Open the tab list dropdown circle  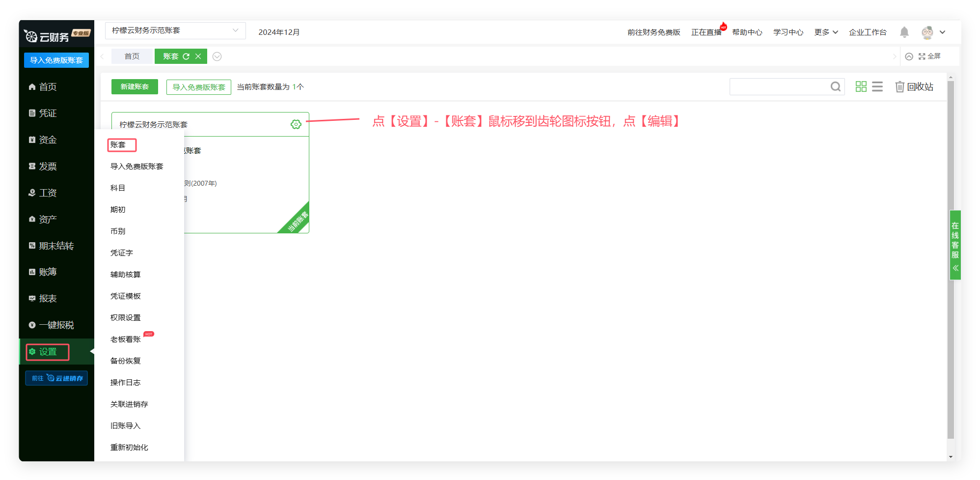tap(217, 56)
